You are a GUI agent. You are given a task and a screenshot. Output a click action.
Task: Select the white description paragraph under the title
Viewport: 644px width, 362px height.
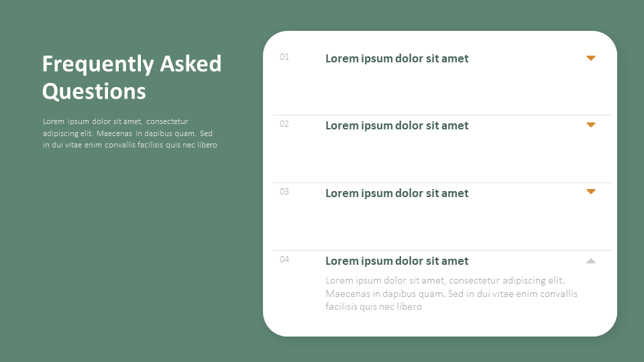point(130,133)
